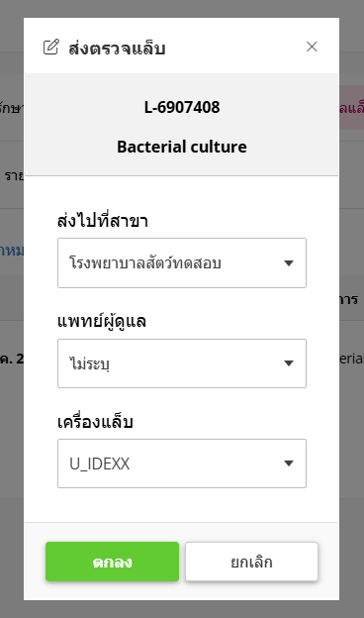Confirm with the green ตกลง button

point(112,562)
